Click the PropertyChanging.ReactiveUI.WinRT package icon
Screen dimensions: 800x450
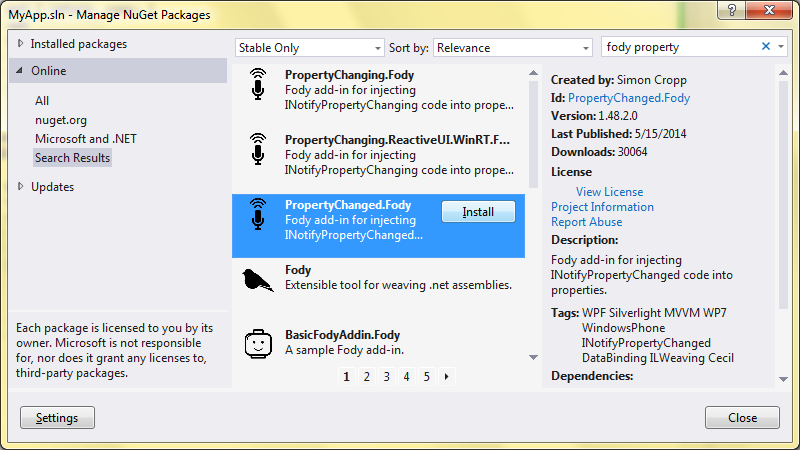coord(258,149)
